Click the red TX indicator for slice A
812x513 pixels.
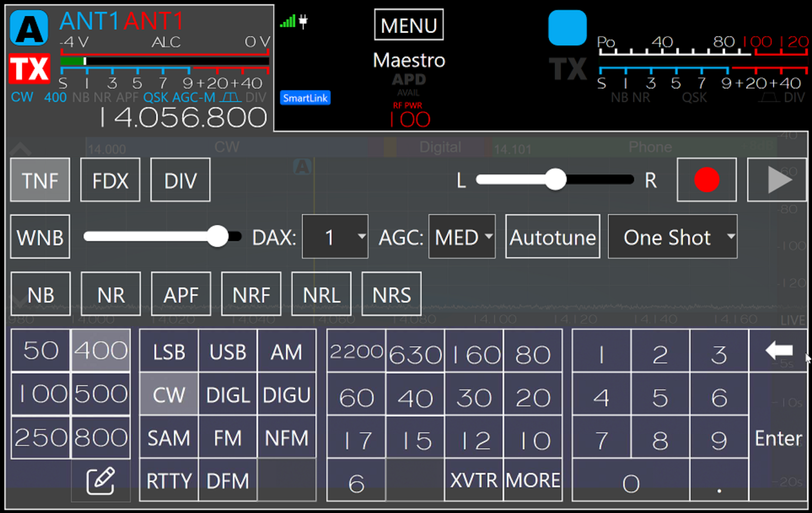(29, 69)
